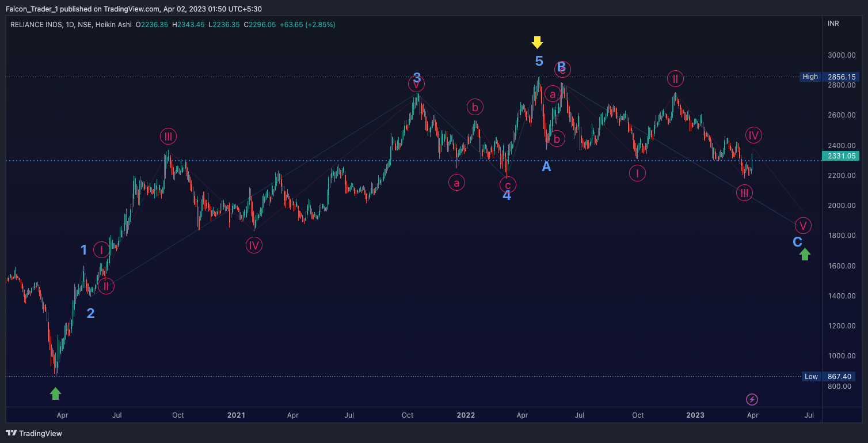
Task: Select the circled II label at the Dec 2022 peak
Action: pyautogui.click(x=675, y=78)
